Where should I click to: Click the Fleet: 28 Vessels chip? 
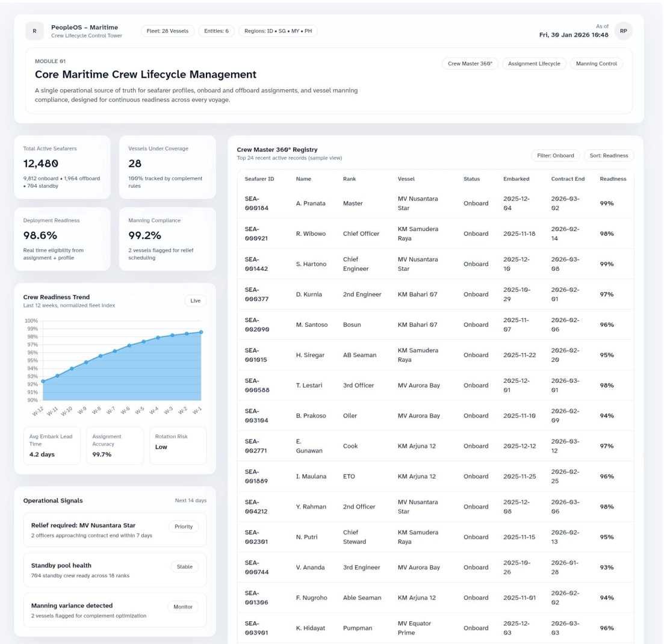[167, 31]
